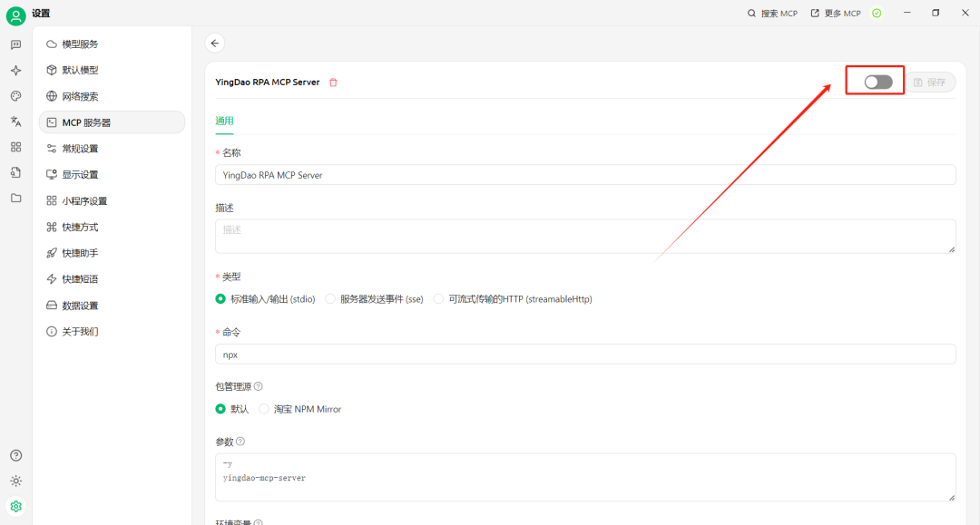
Task: Open 快捷助手 settings
Action: coord(112,253)
